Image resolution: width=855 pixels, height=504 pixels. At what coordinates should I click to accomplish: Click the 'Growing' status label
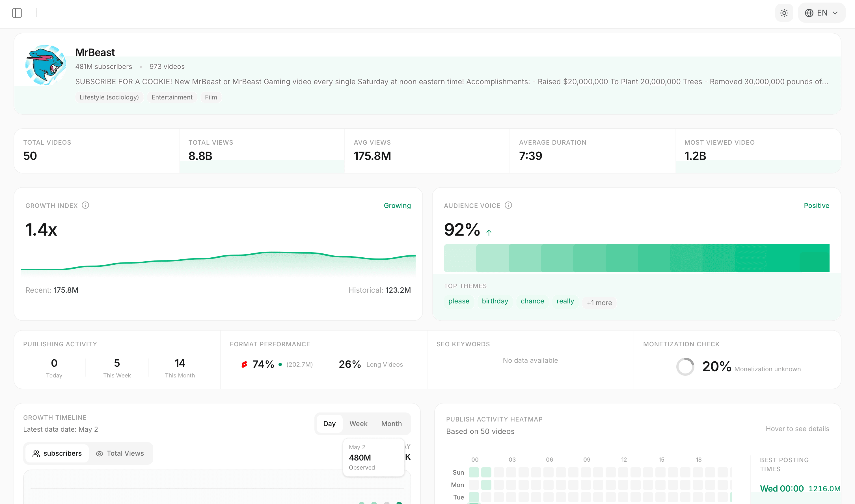pos(397,205)
